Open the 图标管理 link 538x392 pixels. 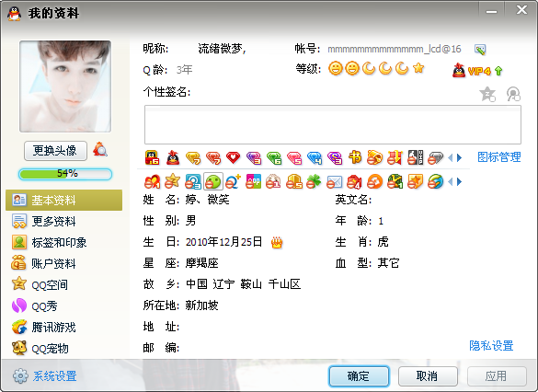pyautogui.click(x=499, y=157)
